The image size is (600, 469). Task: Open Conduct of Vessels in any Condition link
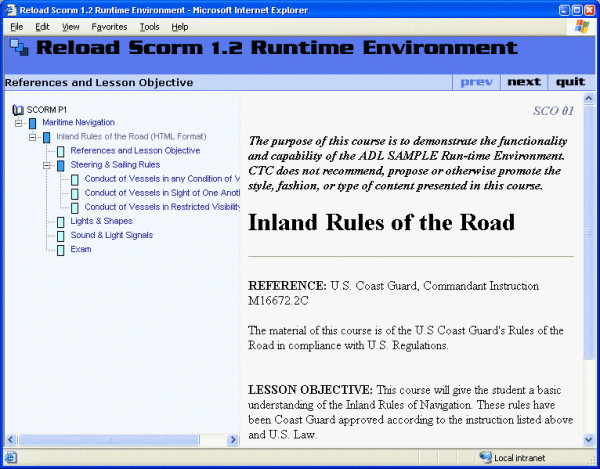click(x=162, y=179)
